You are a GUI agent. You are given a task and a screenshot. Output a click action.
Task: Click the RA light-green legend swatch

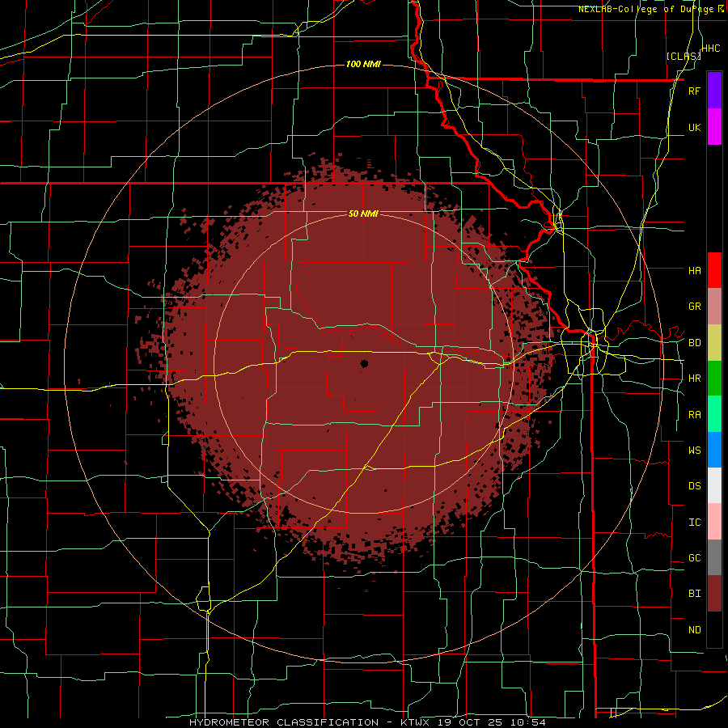coord(714,414)
